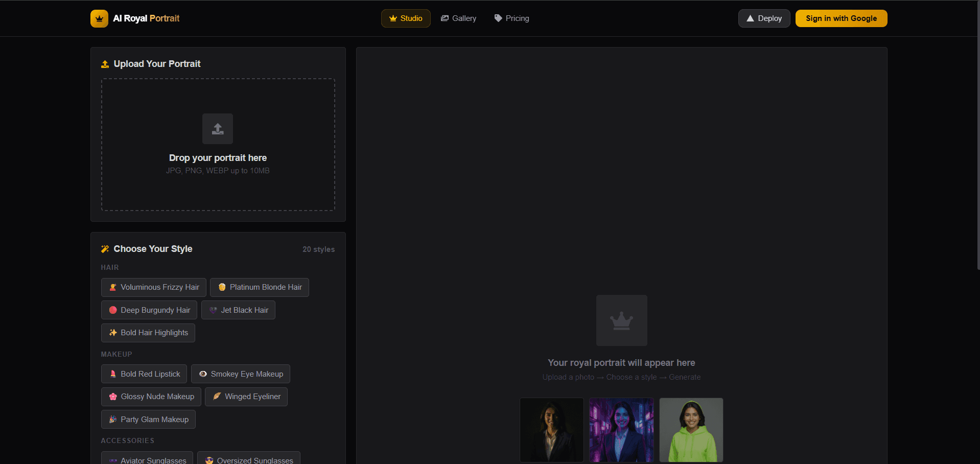Go to the Pricing tab
The height and width of the screenshot is (464, 980).
(x=511, y=18)
